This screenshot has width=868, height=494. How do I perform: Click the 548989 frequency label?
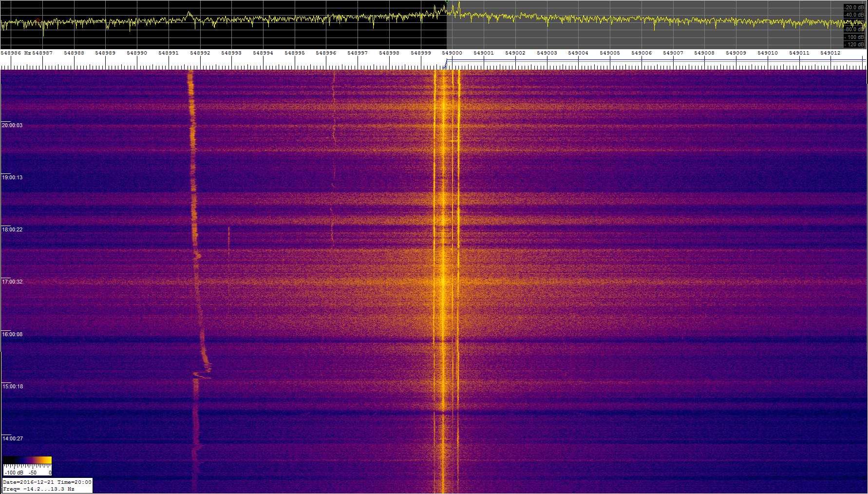(105, 53)
